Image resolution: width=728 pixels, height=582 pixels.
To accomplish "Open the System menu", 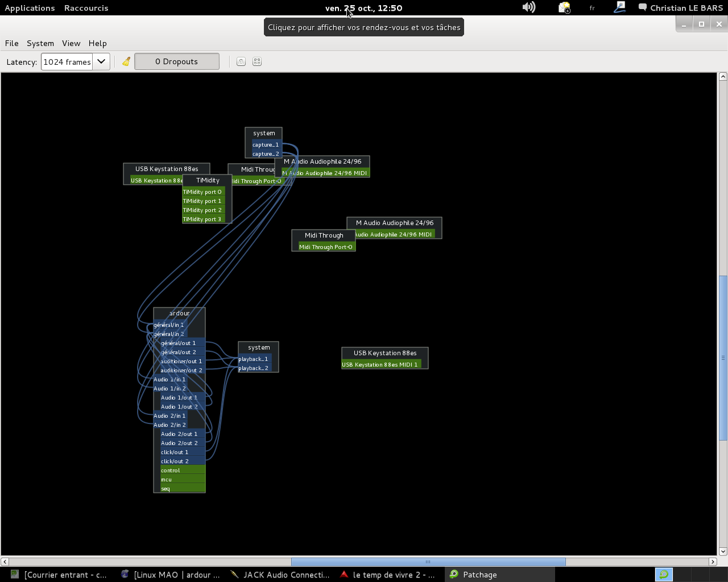I will (40, 43).
